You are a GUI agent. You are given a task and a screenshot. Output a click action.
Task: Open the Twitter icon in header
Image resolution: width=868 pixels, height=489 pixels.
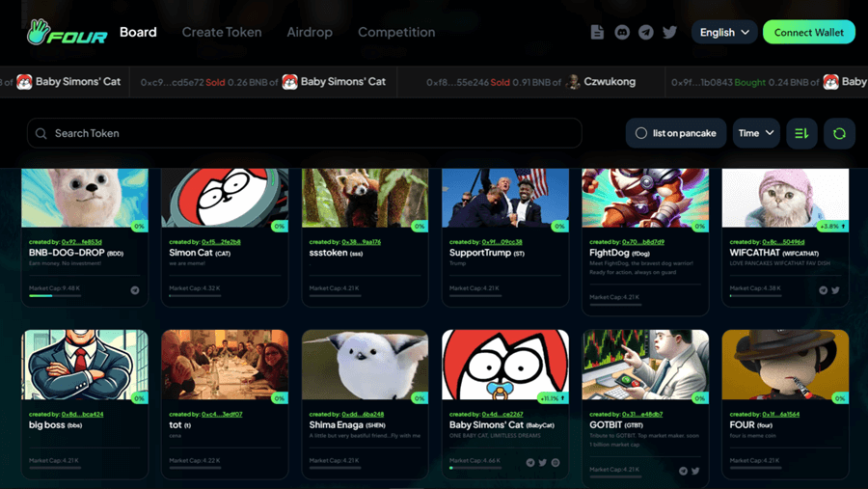coord(669,32)
